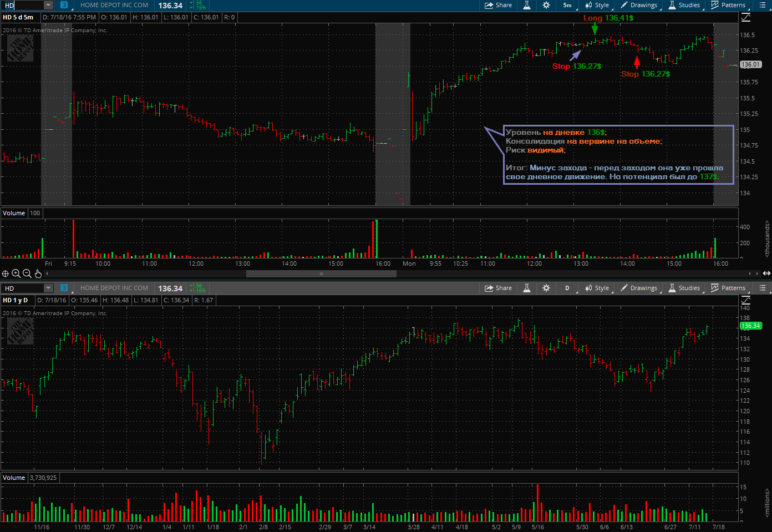The image size is (772, 532).
Task: Toggle scale icon at top chart price axis
Action: pos(746,17)
